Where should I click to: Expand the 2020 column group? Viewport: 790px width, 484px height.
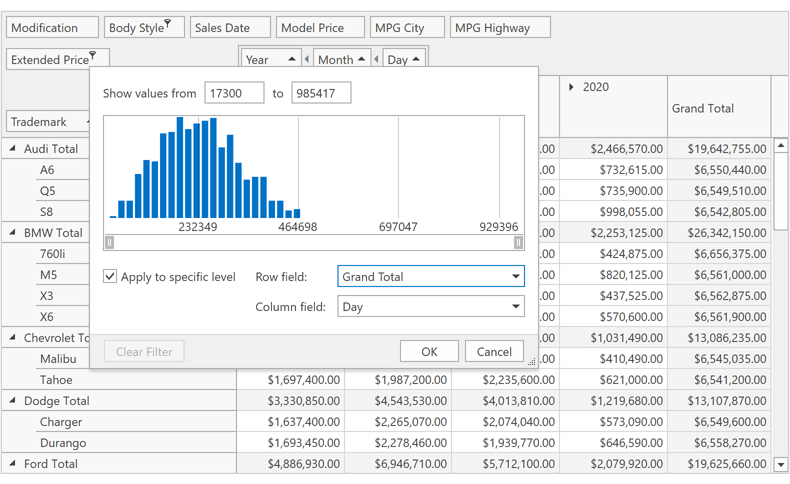(x=571, y=87)
